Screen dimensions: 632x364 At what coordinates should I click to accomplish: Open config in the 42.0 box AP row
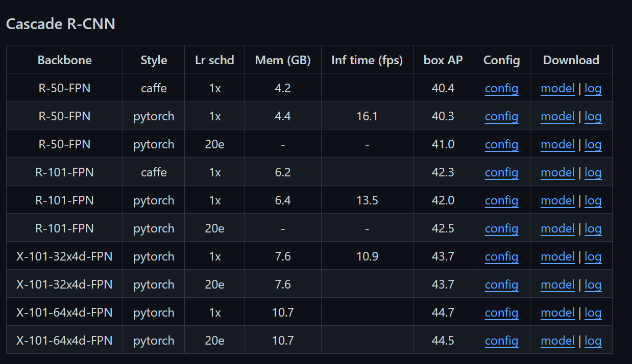click(501, 200)
